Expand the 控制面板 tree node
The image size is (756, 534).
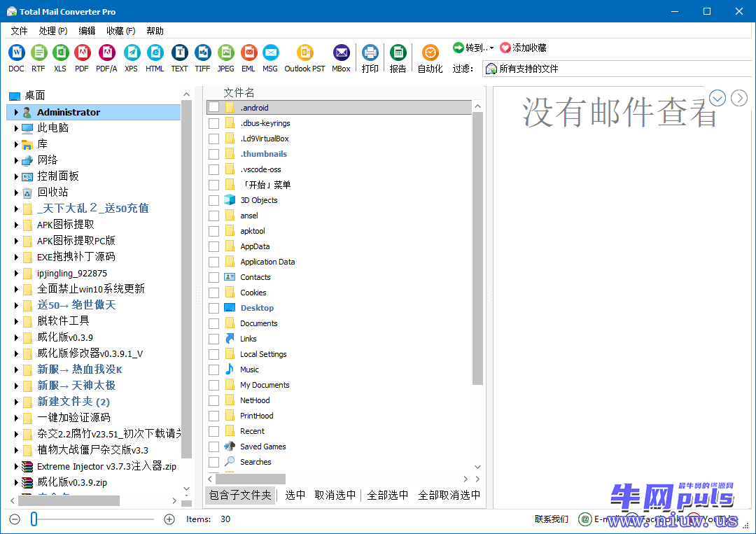coord(16,176)
